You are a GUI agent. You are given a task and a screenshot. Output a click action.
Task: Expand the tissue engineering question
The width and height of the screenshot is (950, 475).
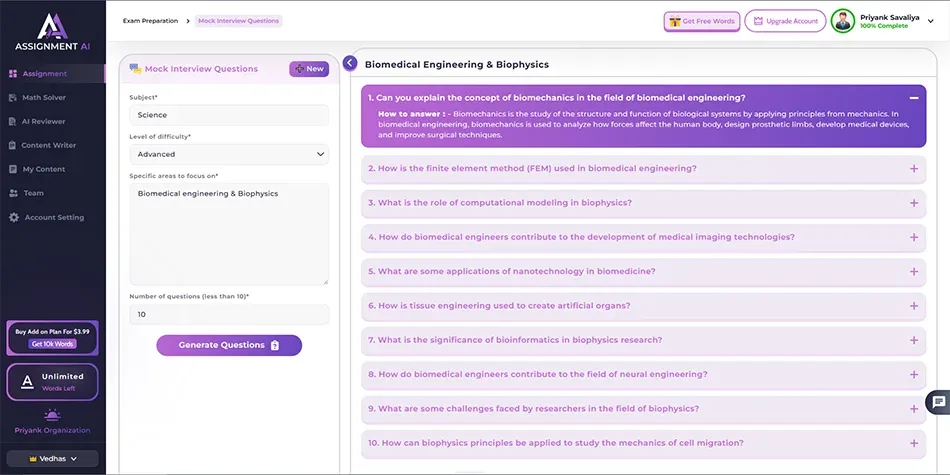tap(913, 306)
